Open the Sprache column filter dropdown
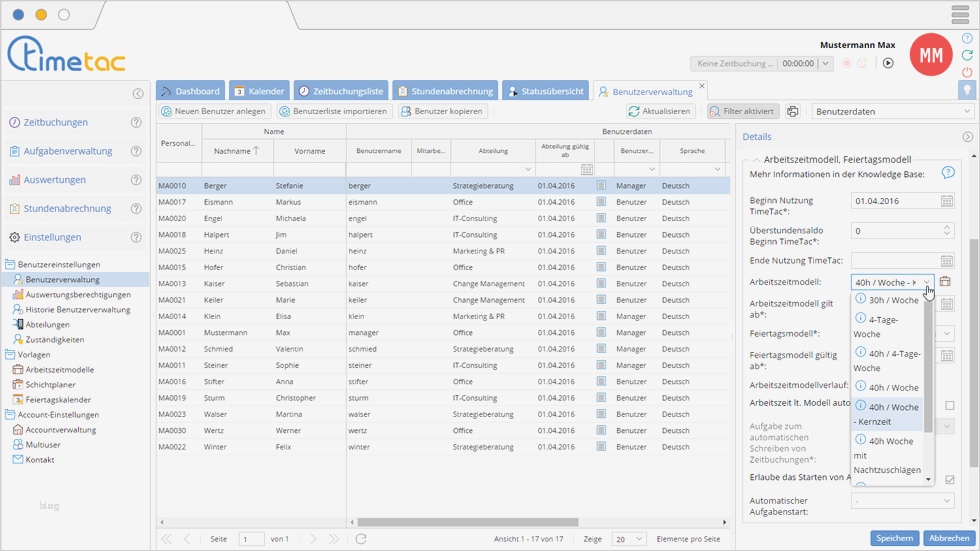980x551 pixels. coord(718,169)
